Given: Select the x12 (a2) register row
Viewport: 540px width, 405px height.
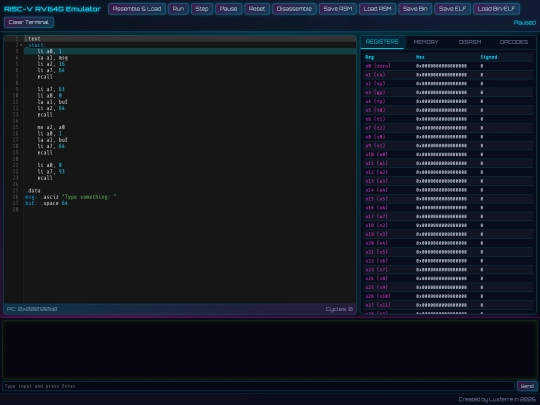Looking at the screenshot, I should click(448, 172).
